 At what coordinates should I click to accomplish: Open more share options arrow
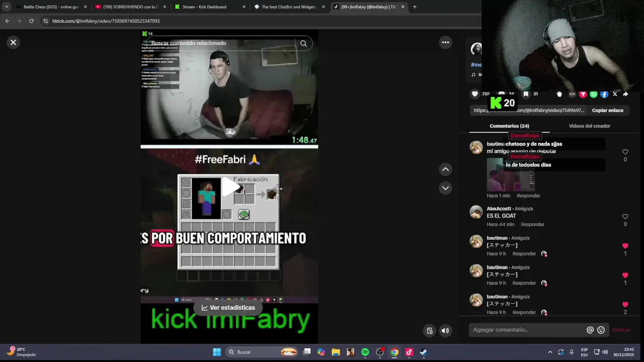tap(625, 94)
